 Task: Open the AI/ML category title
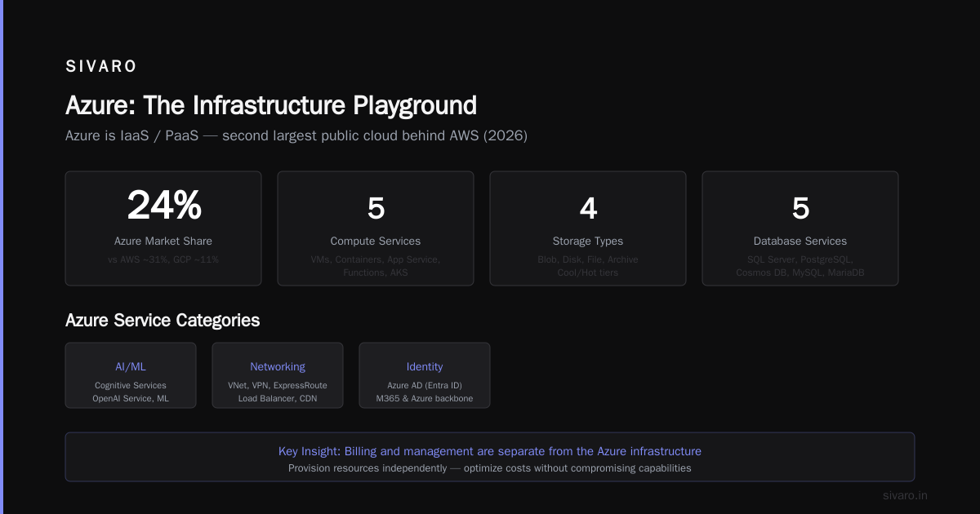[131, 366]
